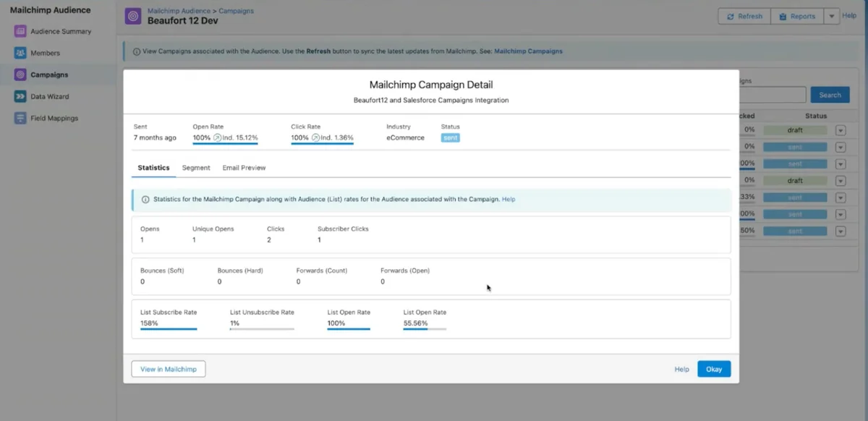
Task: Click the Bounces (Soft) label
Action: pyautogui.click(x=163, y=271)
